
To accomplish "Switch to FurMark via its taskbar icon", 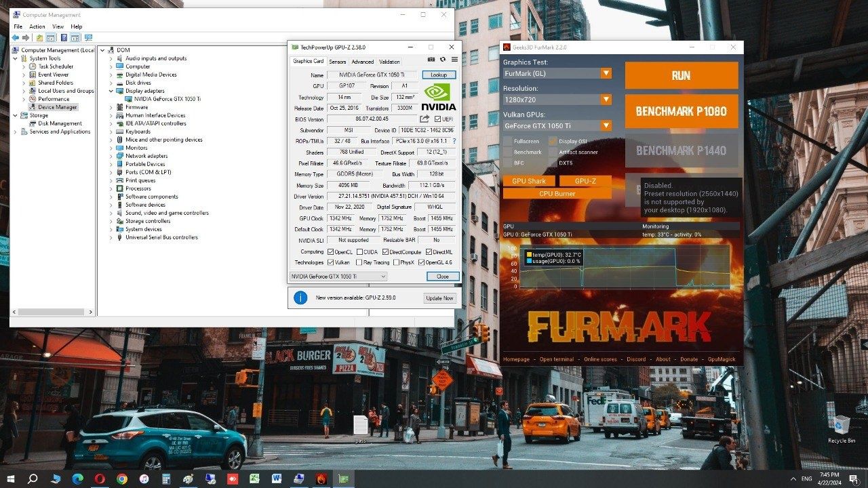I will (320, 479).
